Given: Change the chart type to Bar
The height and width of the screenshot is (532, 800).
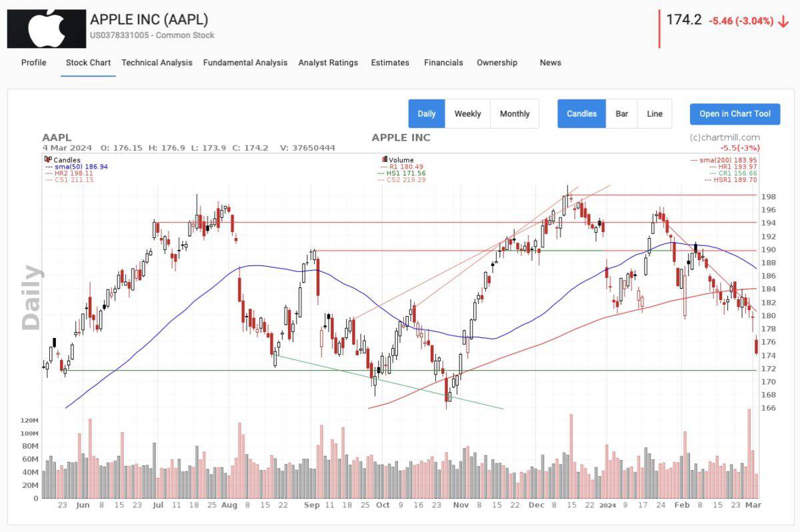Looking at the screenshot, I should pyautogui.click(x=621, y=113).
